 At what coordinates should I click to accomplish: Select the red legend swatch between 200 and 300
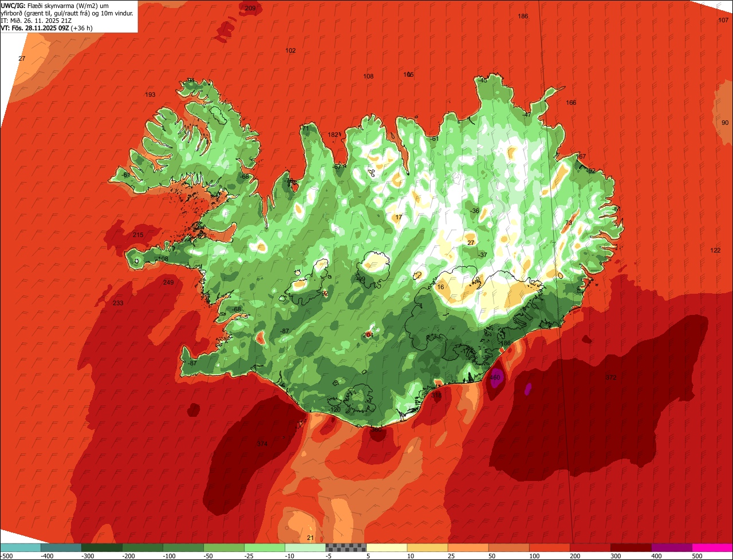pyautogui.click(x=590, y=547)
